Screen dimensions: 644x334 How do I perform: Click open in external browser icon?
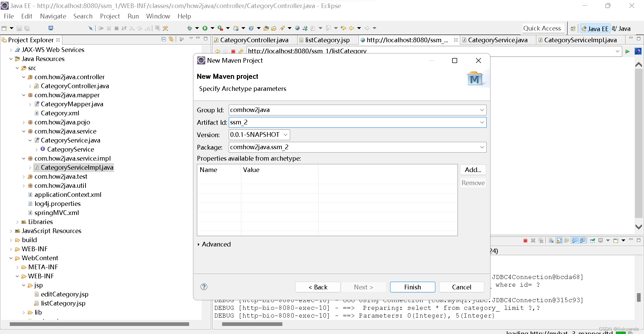tap(638, 51)
